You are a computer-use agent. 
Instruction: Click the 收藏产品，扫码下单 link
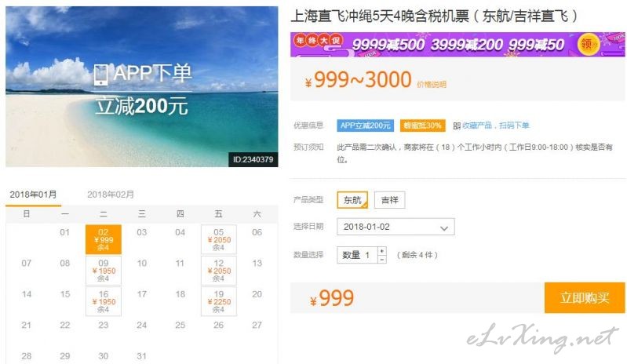coord(495,126)
